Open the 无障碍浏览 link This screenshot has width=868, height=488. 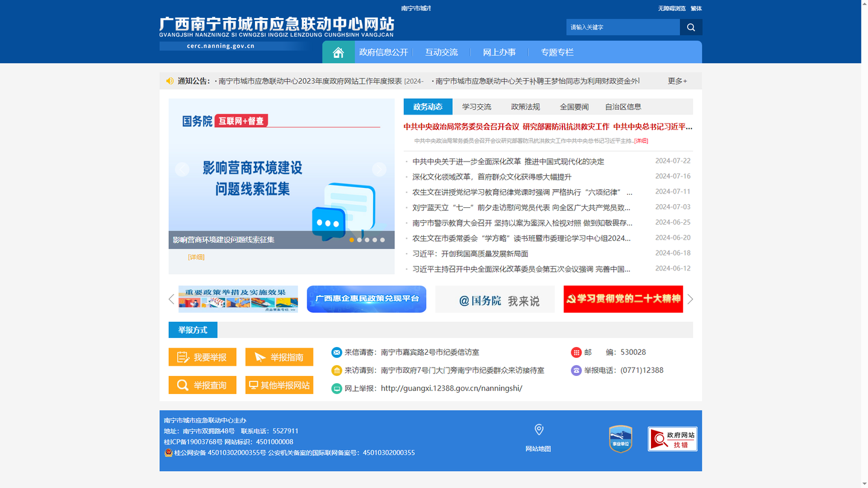[x=671, y=8]
